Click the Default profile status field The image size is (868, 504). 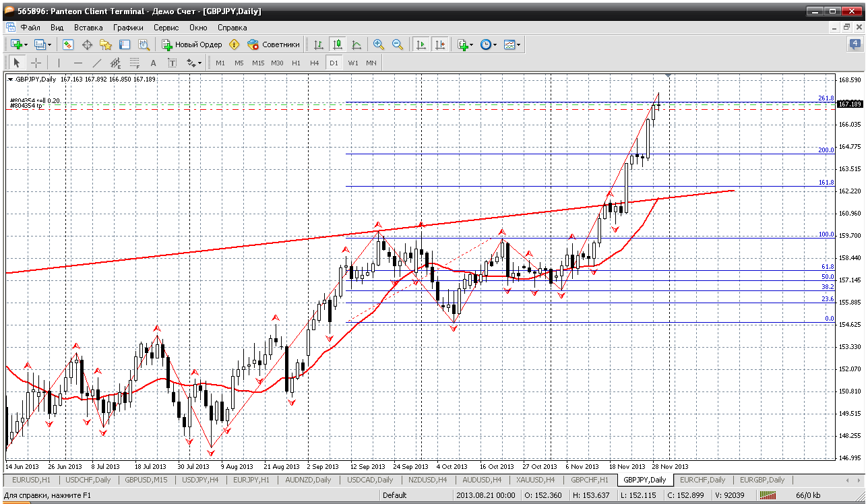tap(394, 495)
